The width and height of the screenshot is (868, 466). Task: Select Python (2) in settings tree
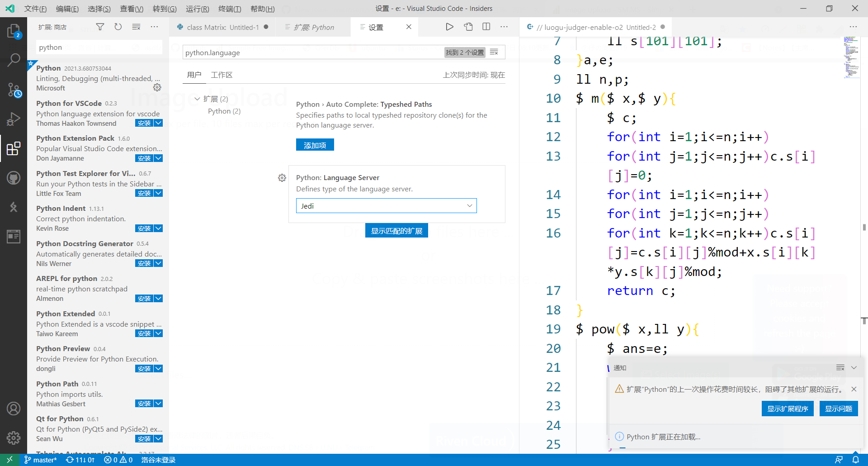tap(224, 111)
